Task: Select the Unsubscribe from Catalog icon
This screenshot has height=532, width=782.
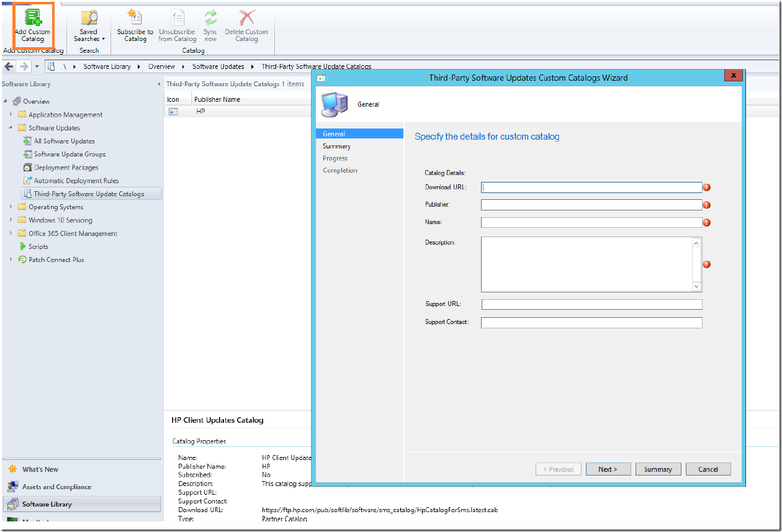Action: click(x=177, y=25)
